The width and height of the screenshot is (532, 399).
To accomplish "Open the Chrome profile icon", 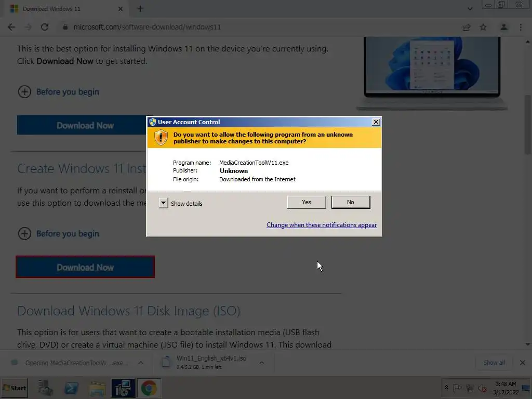I will click(504, 27).
